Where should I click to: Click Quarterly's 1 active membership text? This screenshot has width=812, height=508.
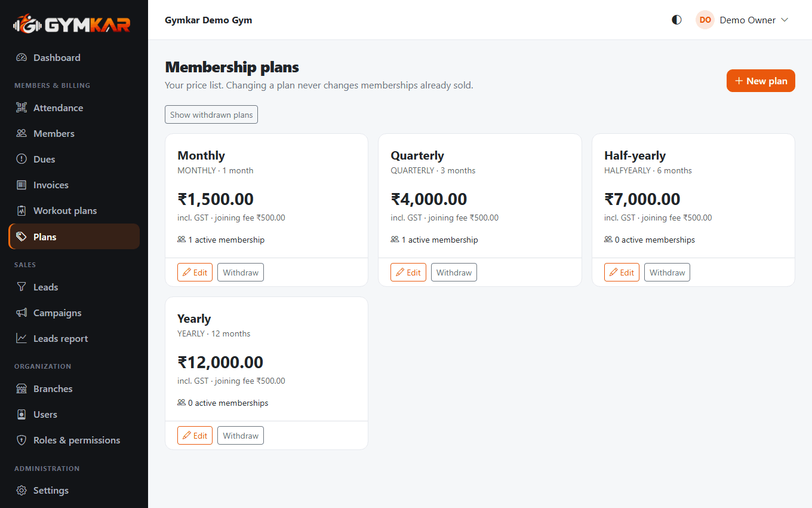click(x=439, y=240)
